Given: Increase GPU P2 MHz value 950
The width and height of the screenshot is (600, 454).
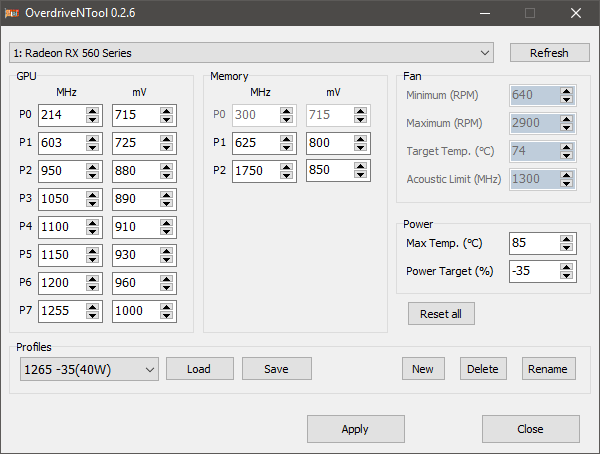Looking at the screenshot, I should click(92, 167).
